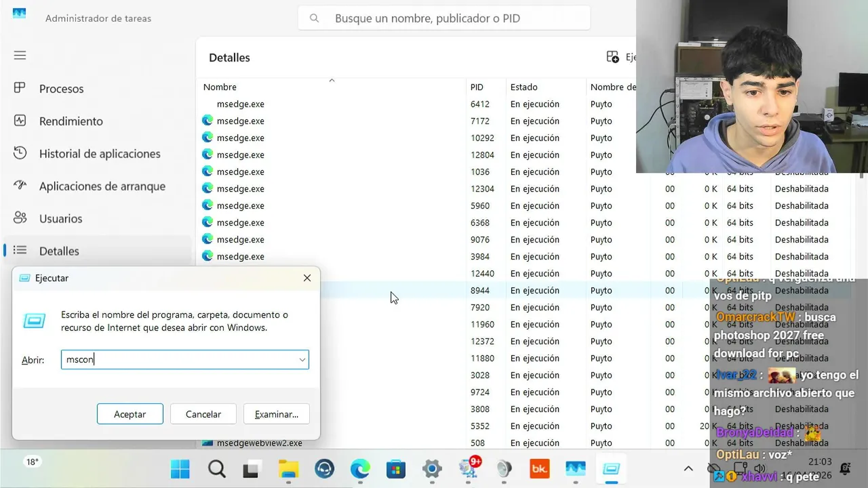The image size is (868, 488).
Task: Open the Windows Start menu
Action: point(180,468)
